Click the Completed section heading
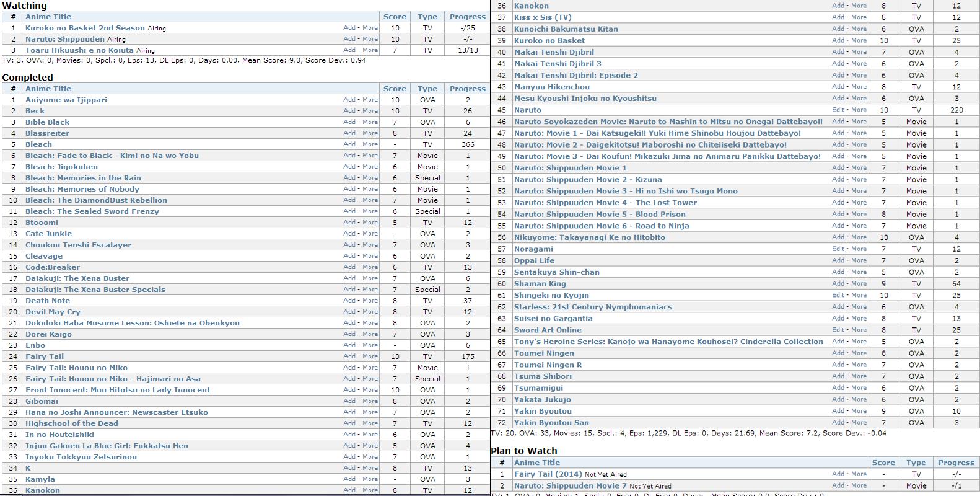The height and width of the screenshot is (496, 980). [27, 77]
